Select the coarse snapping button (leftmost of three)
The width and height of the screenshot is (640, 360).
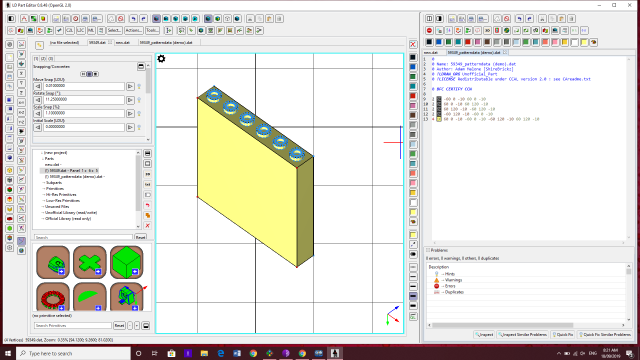pos(83,74)
